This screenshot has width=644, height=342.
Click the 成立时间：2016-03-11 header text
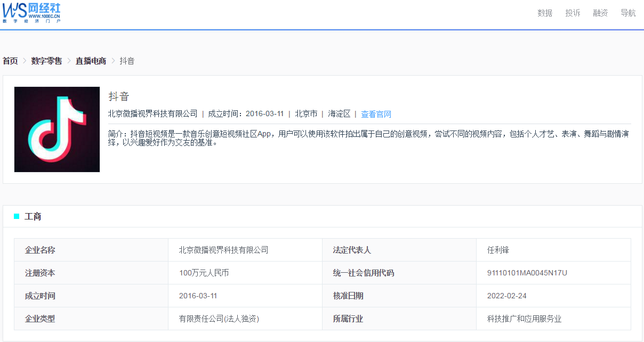pyautogui.click(x=246, y=113)
